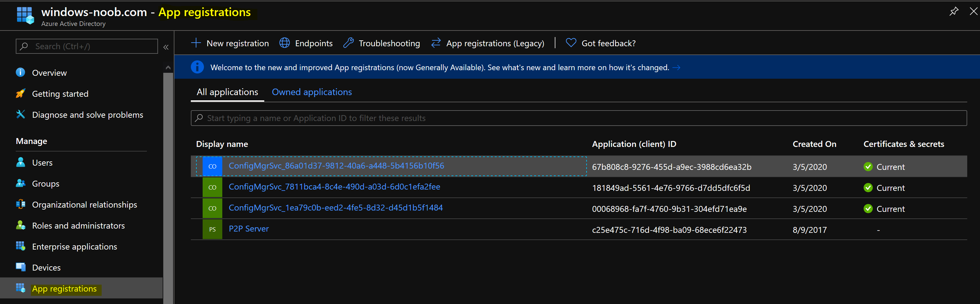Click the Application (client) ID column header
980x304 pixels.
634,144
